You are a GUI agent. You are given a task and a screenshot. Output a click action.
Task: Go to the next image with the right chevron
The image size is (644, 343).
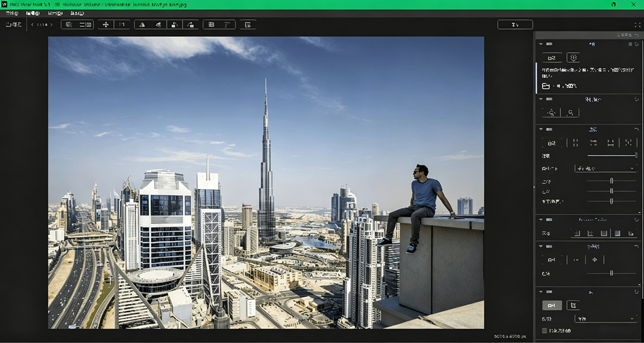pos(53,25)
